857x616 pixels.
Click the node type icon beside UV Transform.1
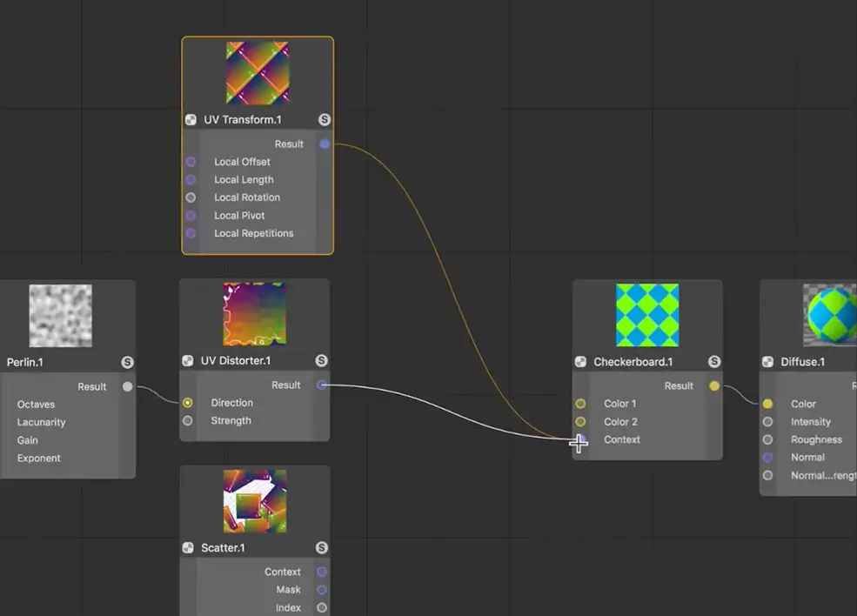point(191,120)
